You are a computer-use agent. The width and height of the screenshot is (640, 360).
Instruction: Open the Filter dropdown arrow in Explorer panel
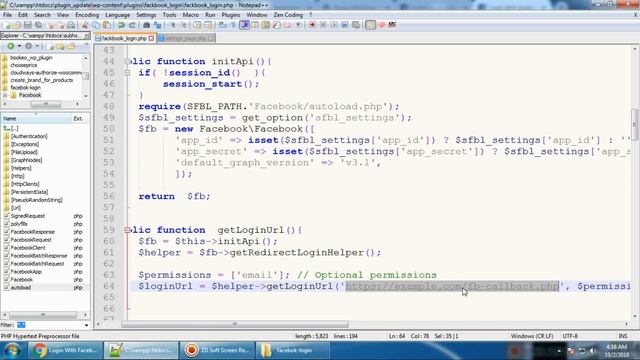[86, 325]
